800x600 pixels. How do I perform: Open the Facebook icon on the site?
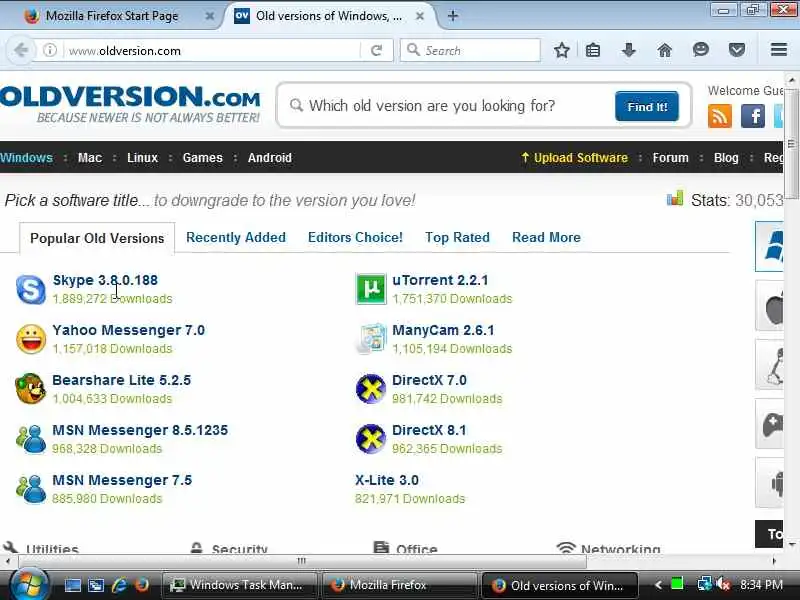coord(753,116)
